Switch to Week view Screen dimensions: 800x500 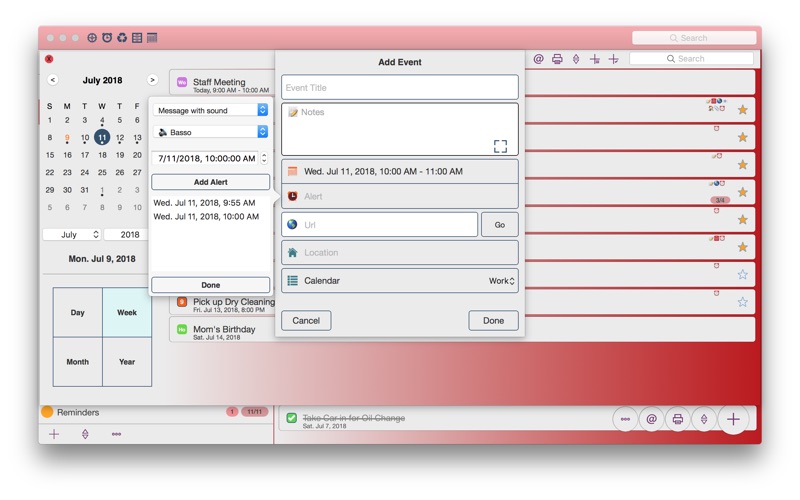[127, 313]
